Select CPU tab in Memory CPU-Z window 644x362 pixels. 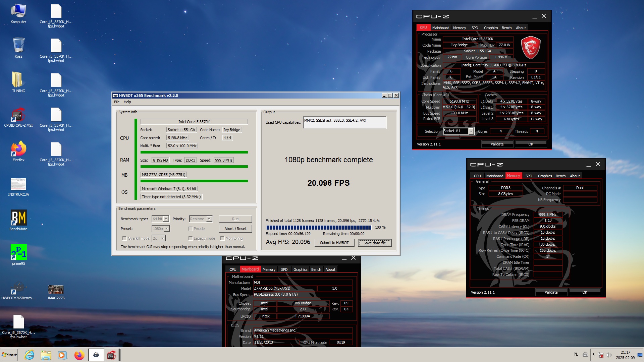pos(477,176)
